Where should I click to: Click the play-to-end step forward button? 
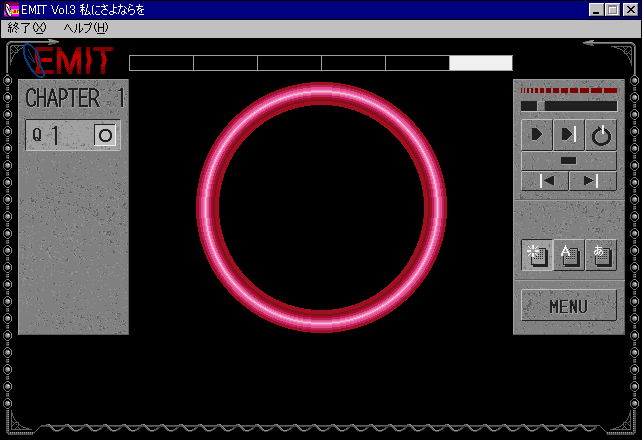click(569, 135)
